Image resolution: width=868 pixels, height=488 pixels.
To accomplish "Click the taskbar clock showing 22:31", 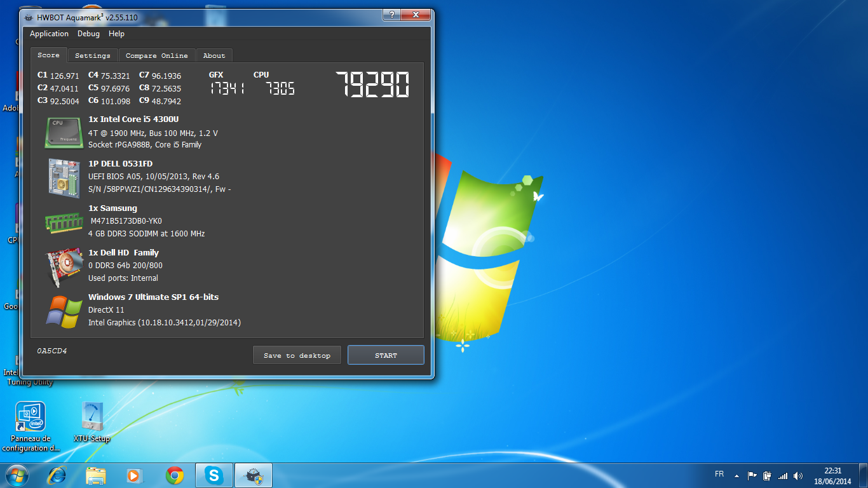I will pos(832,476).
